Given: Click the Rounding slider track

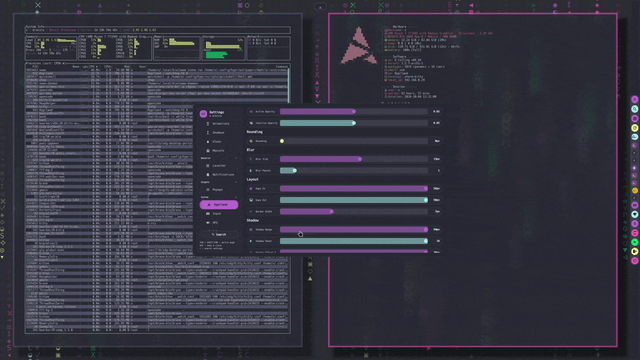Looking at the screenshot, I should click(x=354, y=141).
